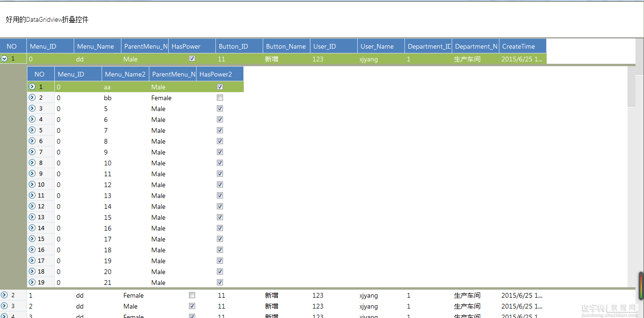Collapse outer row 1 with the down-chevron
The height and width of the screenshot is (318, 644).
pos(4,59)
